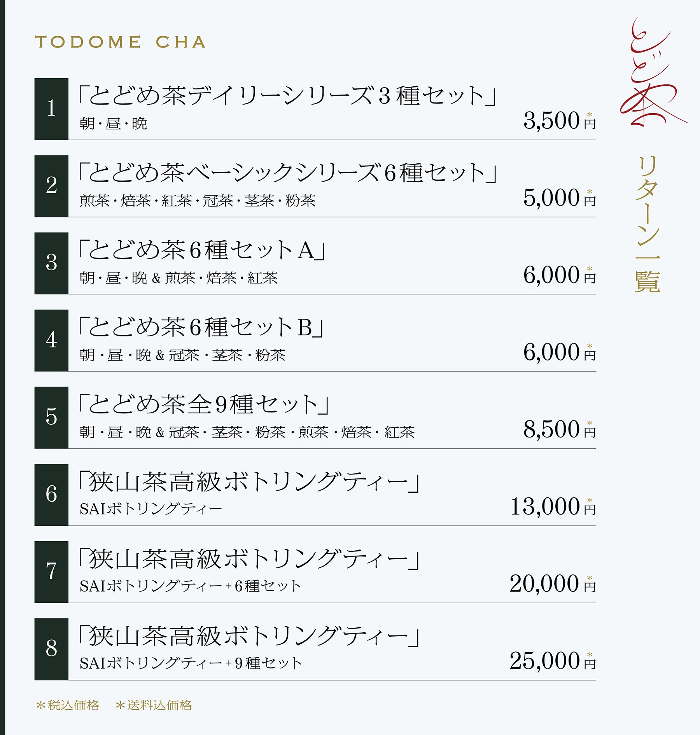Open the とどめ茶6種セットB item

pyautogui.click(x=201, y=327)
